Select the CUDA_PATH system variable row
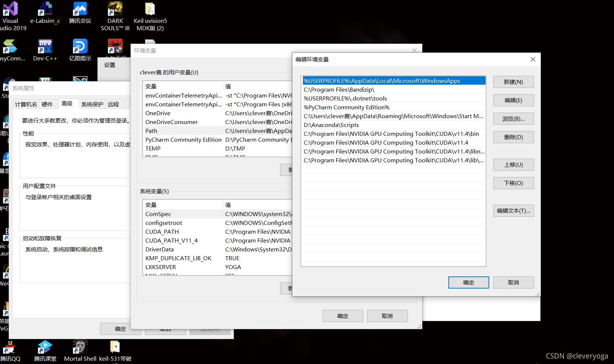This screenshot has width=614, height=364. (x=218, y=232)
